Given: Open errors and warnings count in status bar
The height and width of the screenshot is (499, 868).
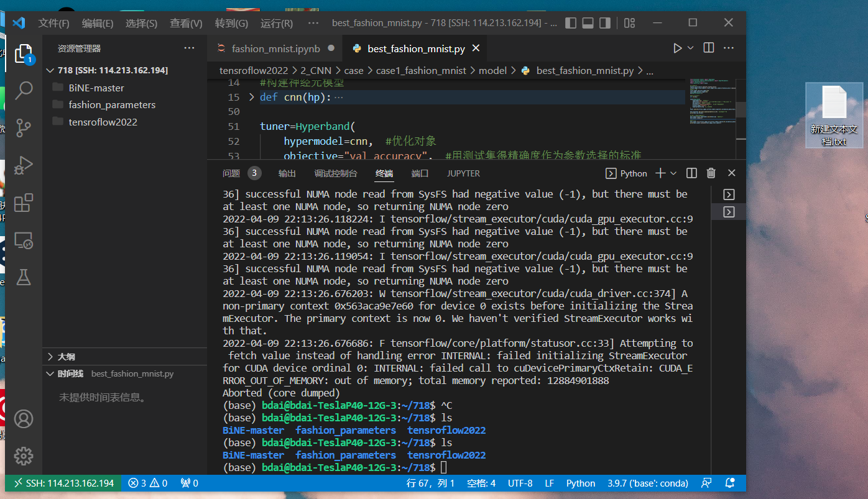Looking at the screenshot, I should click(x=148, y=483).
